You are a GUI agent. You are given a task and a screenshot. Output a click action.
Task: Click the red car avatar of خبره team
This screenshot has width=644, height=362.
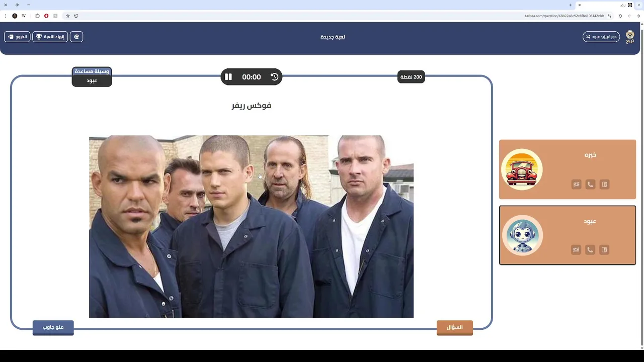(522, 169)
